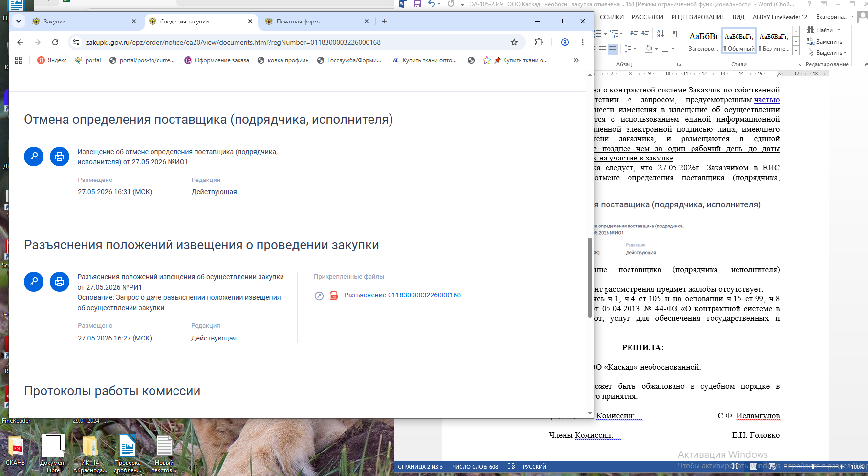Open the Документ Libre desktop icon

coord(53,453)
